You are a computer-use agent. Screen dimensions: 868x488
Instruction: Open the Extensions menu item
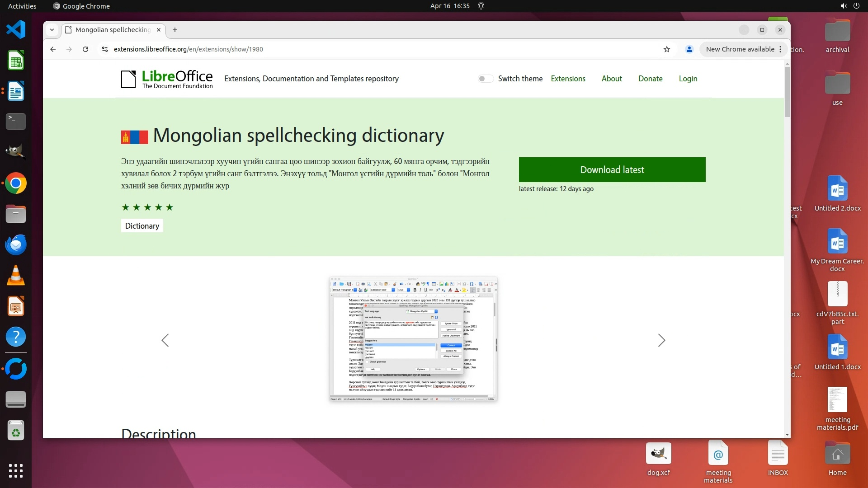[x=568, y=79]
